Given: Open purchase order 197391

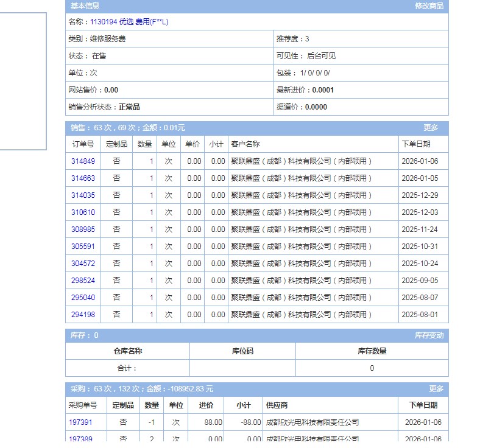Looking at the screenshot, I should pyautogui.click(x=80, y=422).
